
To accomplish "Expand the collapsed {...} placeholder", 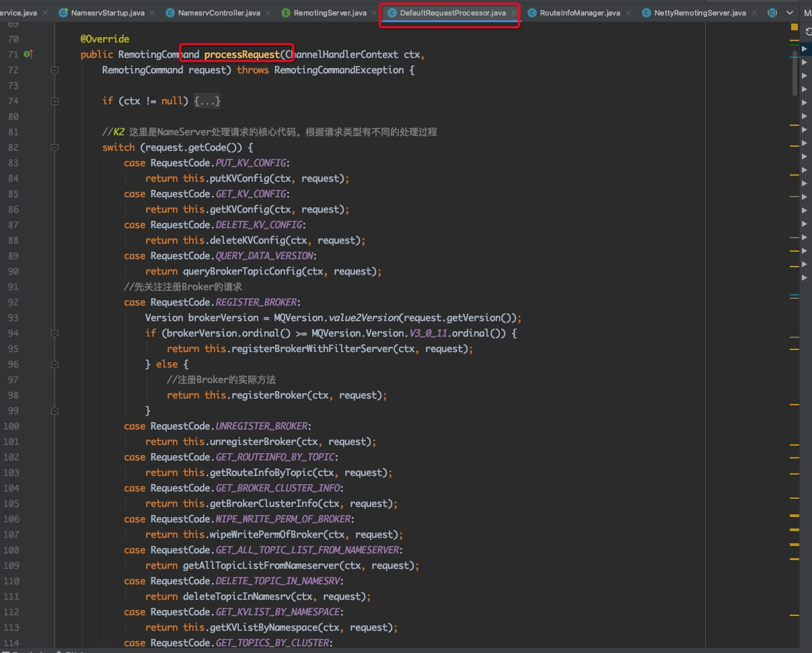I will pos(207,101).
